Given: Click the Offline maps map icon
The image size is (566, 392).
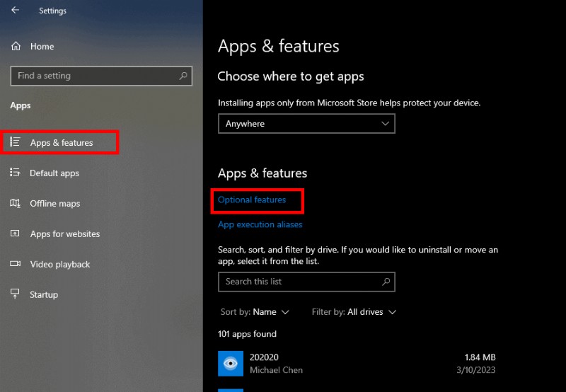Looking at the screenshot, I should click(15, 203).
